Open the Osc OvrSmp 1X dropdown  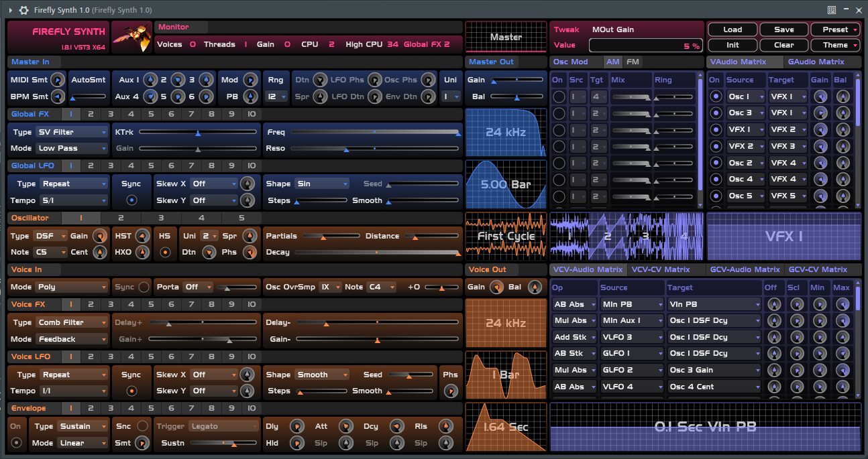[x=329, y=287]
